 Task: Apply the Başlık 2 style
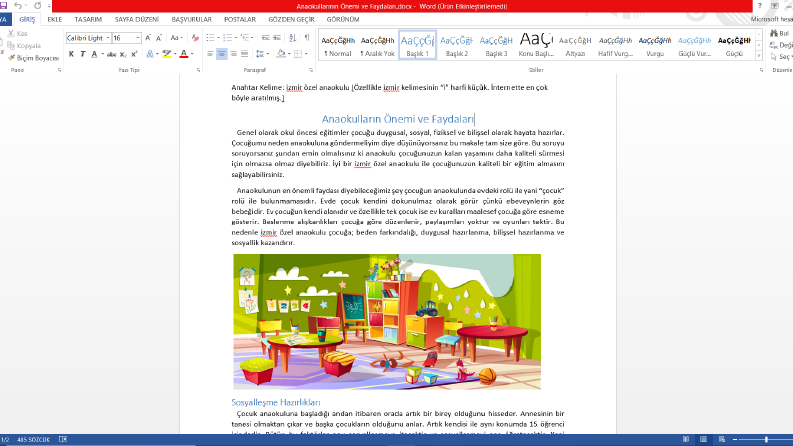click(457, 45)
